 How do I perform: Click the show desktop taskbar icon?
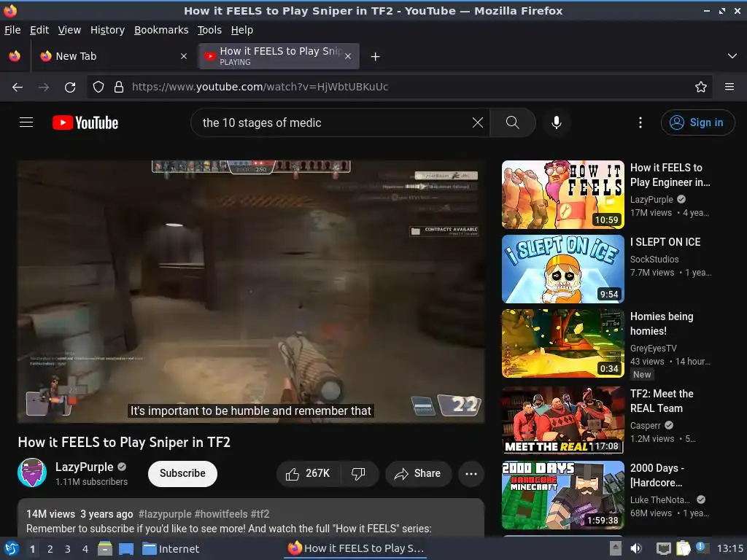coord(126,549)
